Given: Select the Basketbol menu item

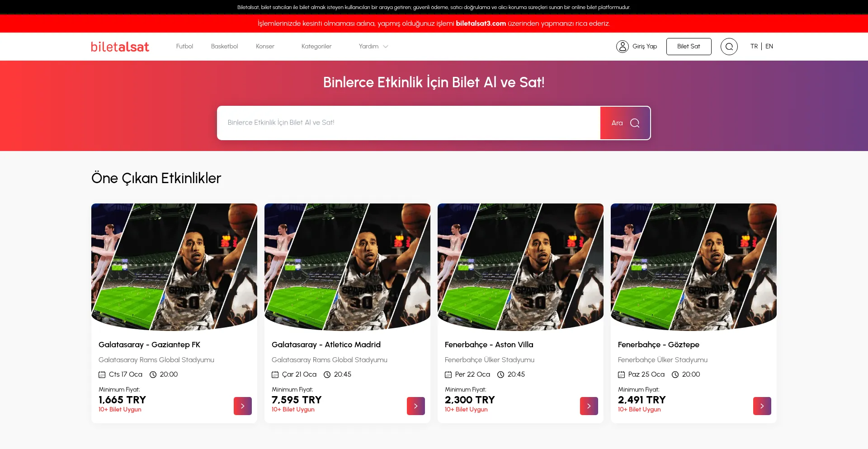Looking at the screenshot, I should coord(224,46).
